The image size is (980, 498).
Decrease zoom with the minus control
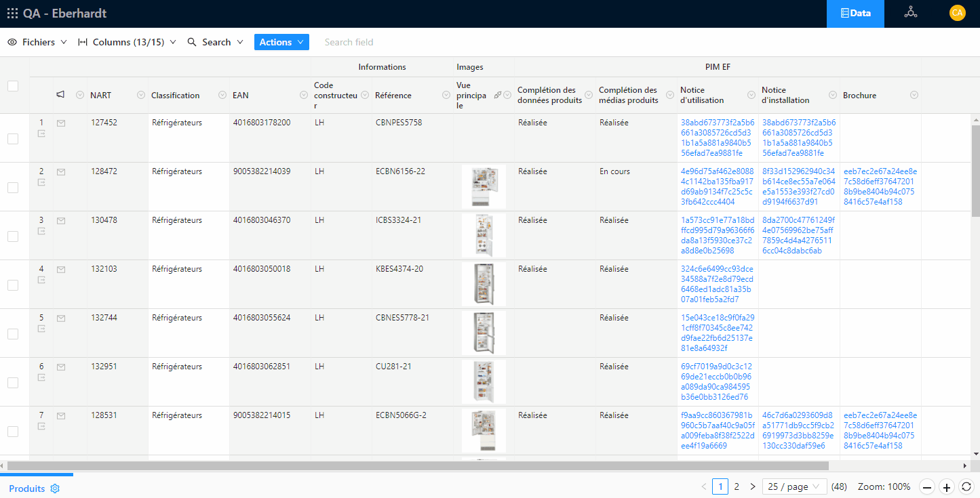tap(926, 486)
